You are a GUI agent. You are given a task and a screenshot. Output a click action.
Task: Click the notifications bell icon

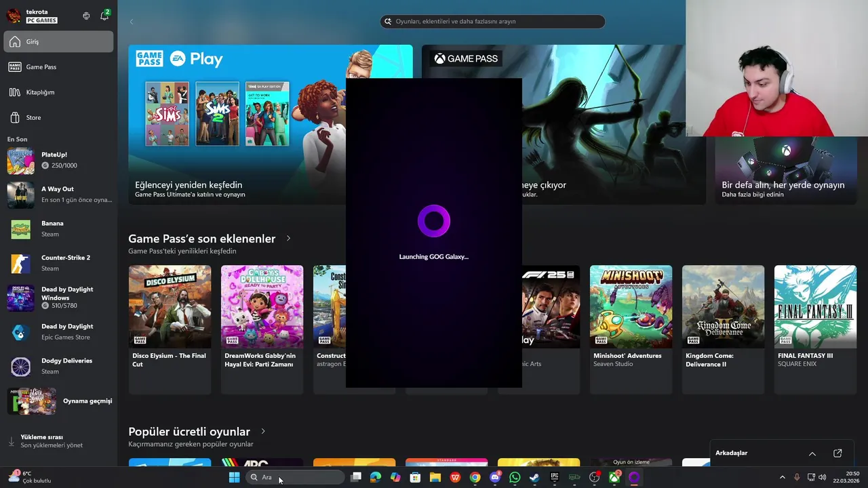click(x=104, y=16)
